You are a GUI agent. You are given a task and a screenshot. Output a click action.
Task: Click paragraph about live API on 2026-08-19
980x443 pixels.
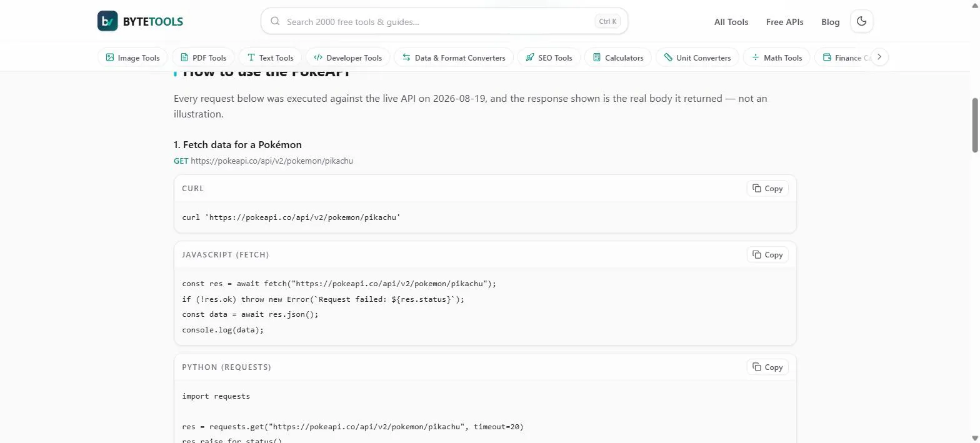pyautogui.click(x=470, y=106)
